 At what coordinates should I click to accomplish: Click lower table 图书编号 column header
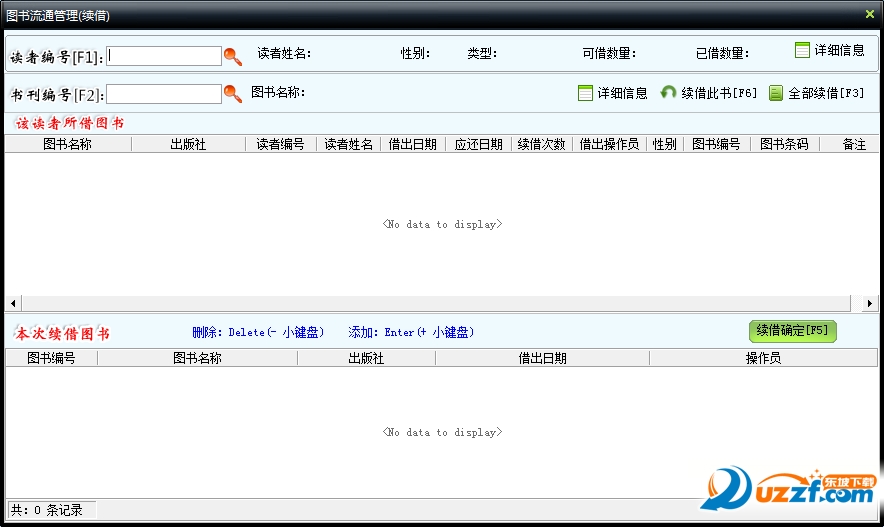click(x=51, y=358)
